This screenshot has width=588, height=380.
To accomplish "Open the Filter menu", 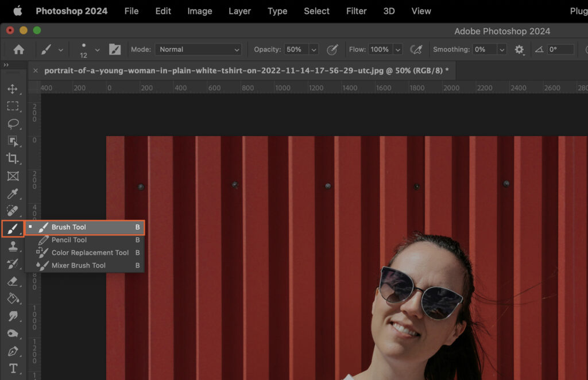I will click(x=356, y=11).
